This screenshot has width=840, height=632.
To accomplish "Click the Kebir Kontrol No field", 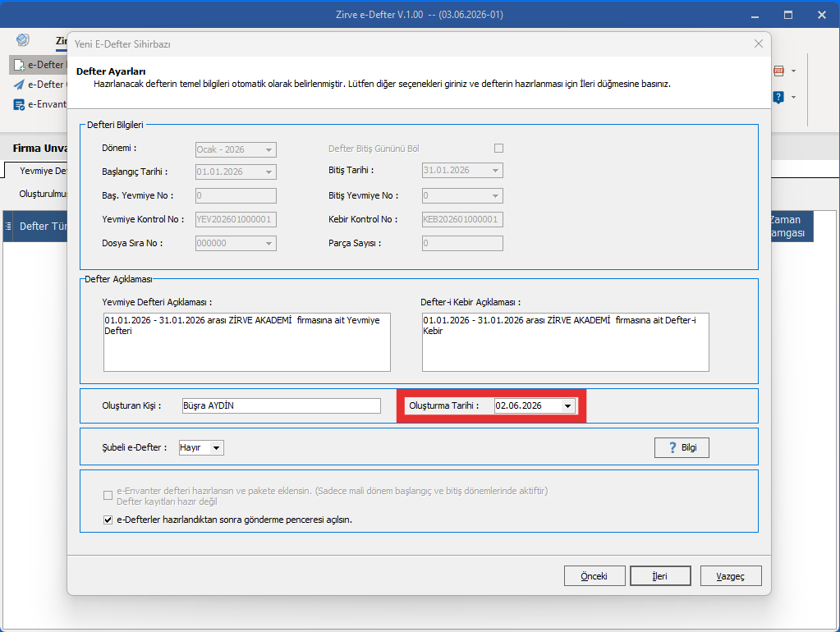I will (x=462, y=220).
